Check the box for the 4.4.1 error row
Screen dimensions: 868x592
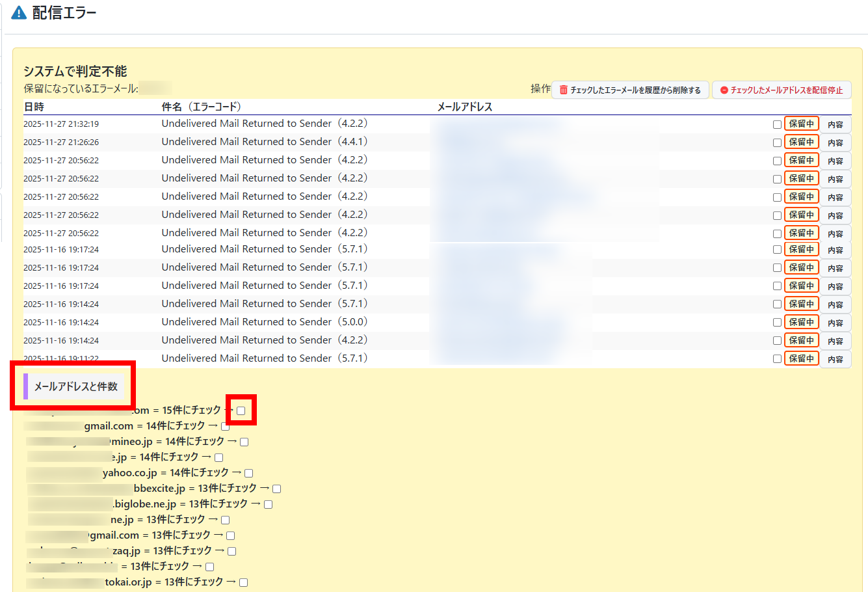pos(777,142)
